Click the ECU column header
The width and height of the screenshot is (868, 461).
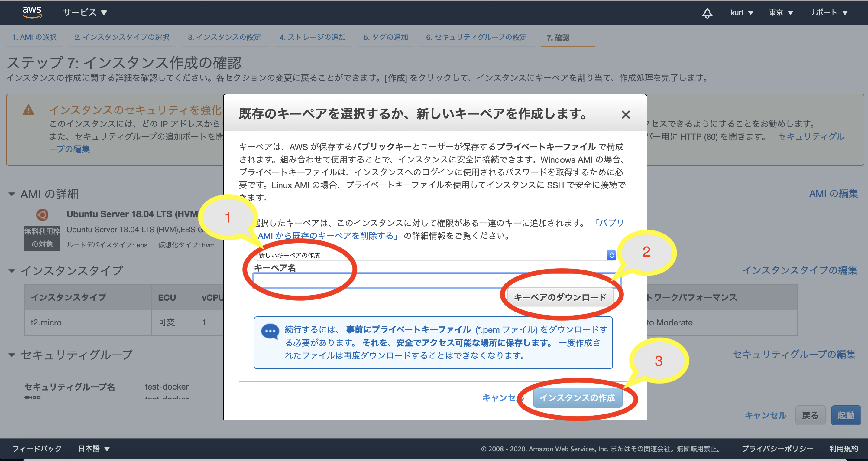tap(173, 297)
